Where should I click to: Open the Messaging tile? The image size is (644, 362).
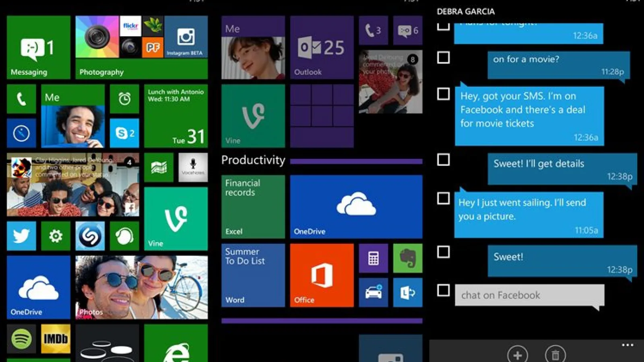39,47
